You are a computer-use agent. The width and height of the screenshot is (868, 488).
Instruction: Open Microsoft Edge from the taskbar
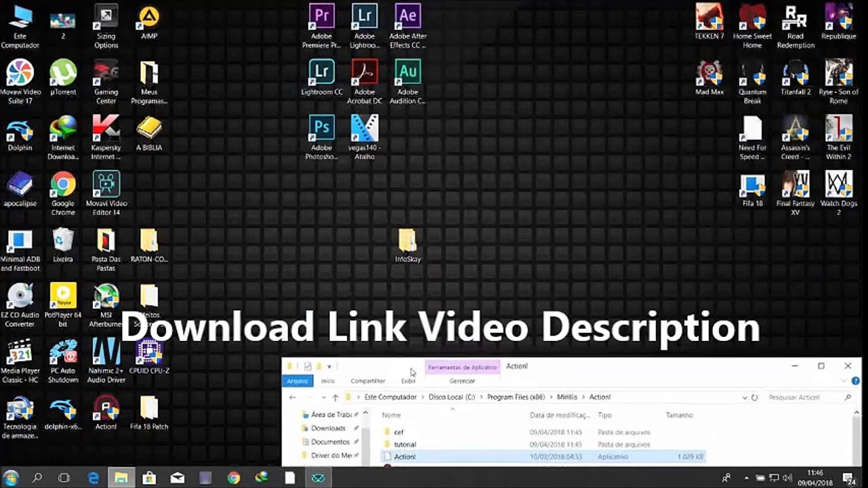pos(93,477)
